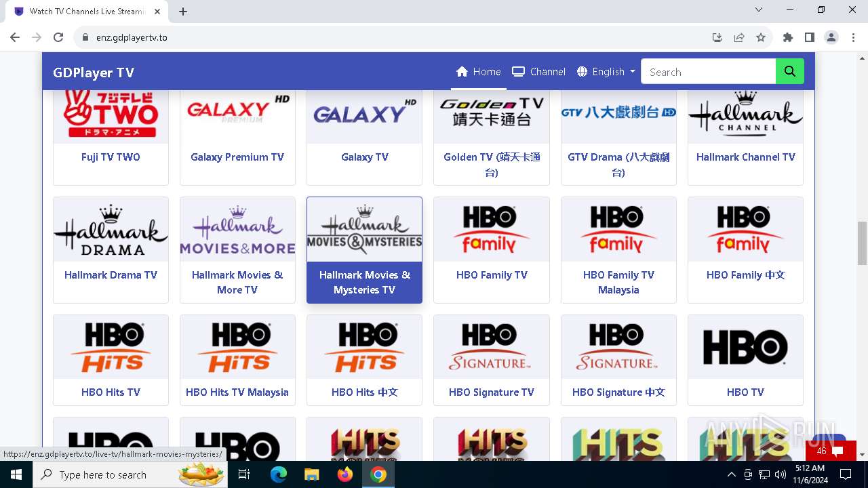Image resolution: width=868 pixels, height=488 pixels.
Task: Open File Explorer from taskbar
Action: pos(311,474)
